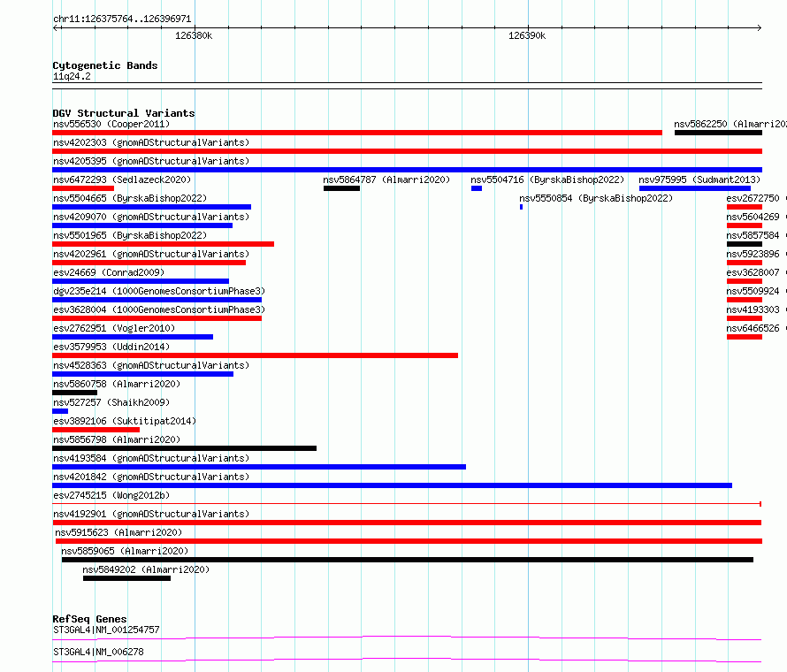Open the nsv5862250 Almarri black variant bar
The width and height of the screenshot is (787, 672).
718,133
